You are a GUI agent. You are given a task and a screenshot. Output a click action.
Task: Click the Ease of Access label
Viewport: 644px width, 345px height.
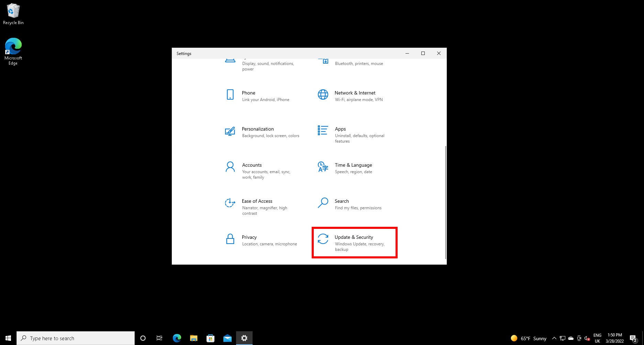257,201
